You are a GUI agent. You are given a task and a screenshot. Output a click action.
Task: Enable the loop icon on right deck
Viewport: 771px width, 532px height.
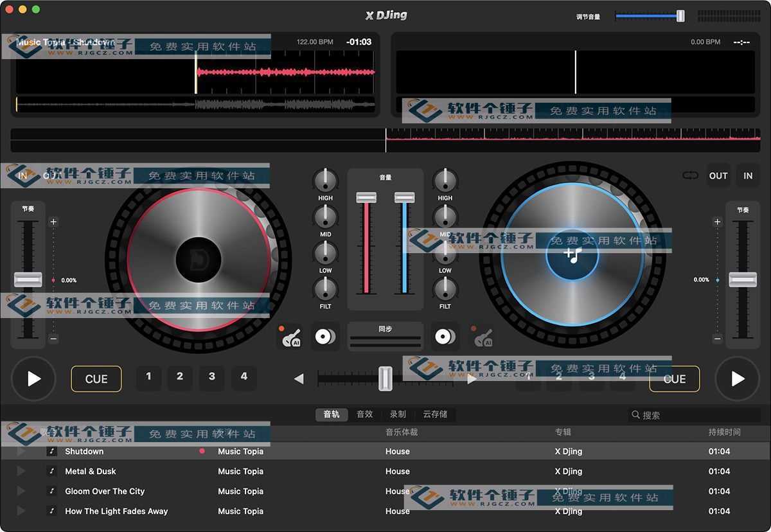click(x=690, y=175)
